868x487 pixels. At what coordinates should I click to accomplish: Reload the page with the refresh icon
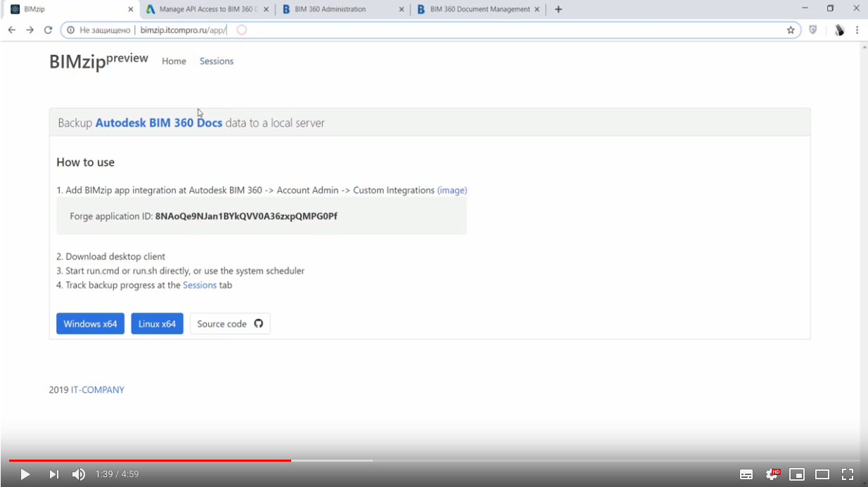(x=47, y=30)
